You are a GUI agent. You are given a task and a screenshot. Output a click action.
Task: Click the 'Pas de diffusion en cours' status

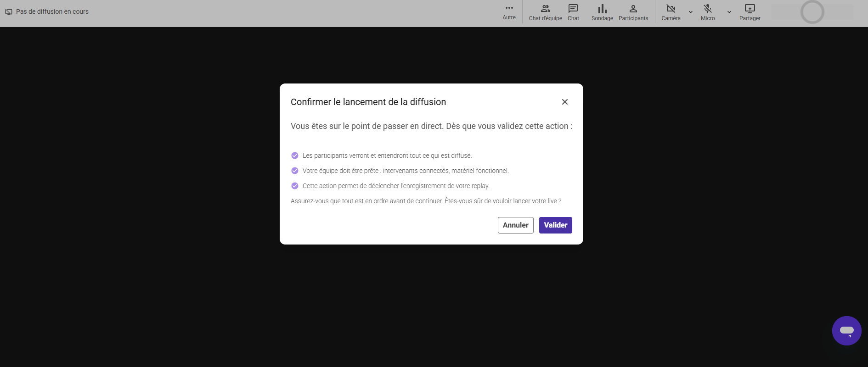tap(52, 11)
